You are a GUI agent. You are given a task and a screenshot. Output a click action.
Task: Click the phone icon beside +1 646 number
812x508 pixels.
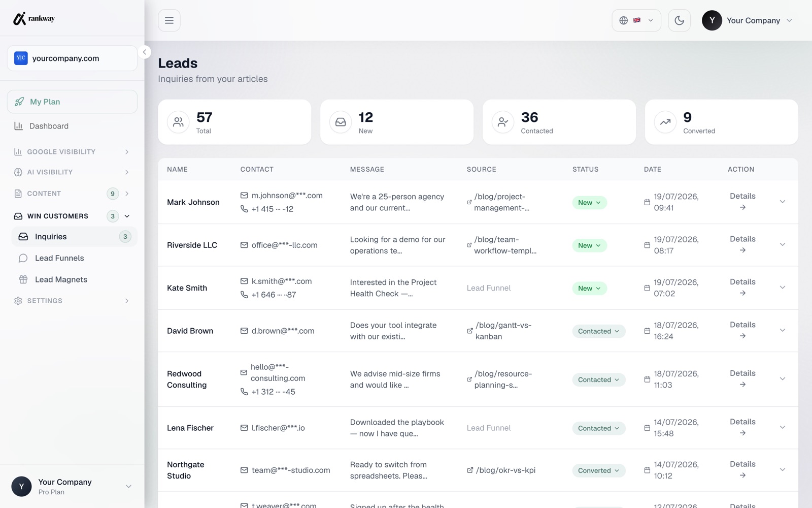coord(244,295)
